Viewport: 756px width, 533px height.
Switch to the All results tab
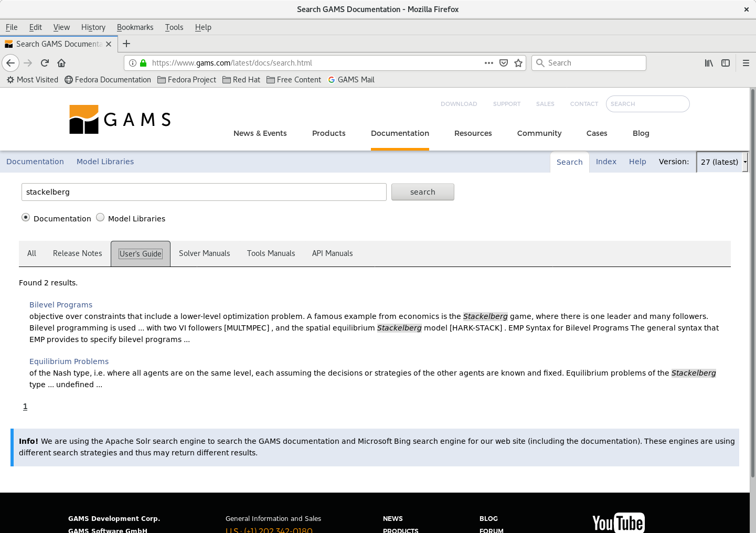click(31, 253)
